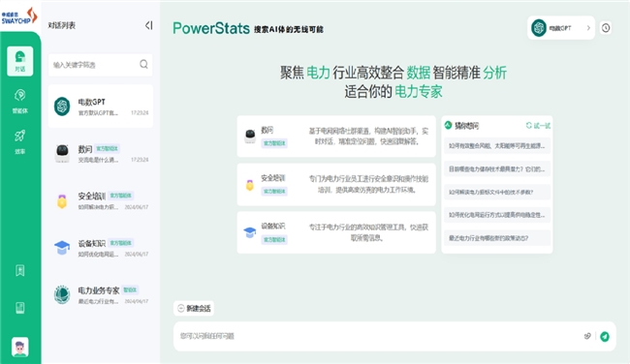Send the message with the green send button

click(605, 336)
